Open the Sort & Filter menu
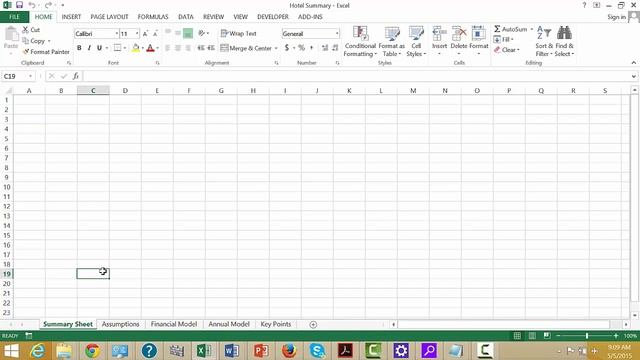Image resolution: width=640 pixels, height=360 pixels. coord(544,42)
